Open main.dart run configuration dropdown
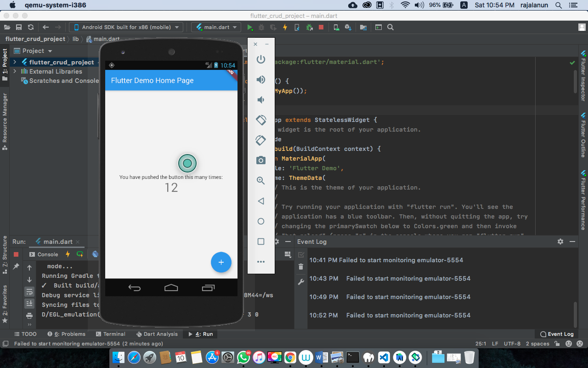 pos(216,27)
